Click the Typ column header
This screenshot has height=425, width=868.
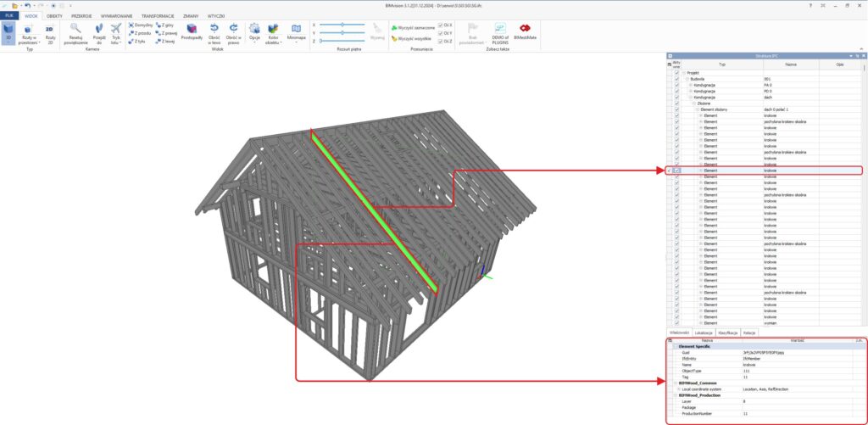click(722, 64)
